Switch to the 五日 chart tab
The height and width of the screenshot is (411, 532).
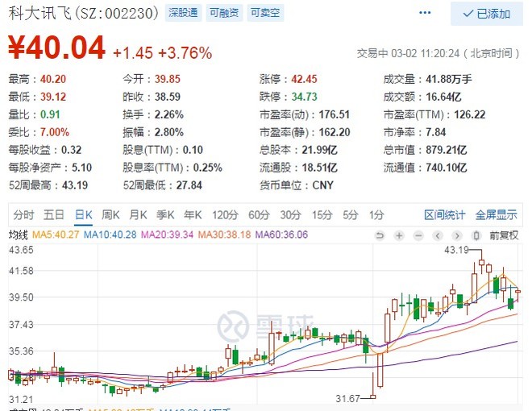click(x=54, y=215)
